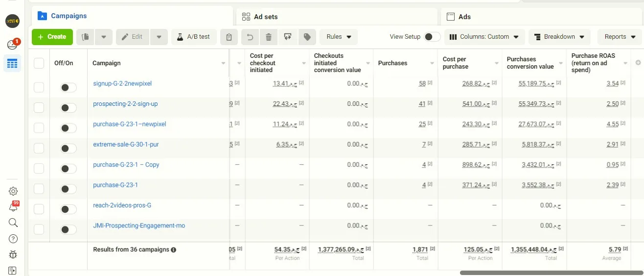Toggle the View Setup switch
This screenshot has height=276, width=644.
432,37
